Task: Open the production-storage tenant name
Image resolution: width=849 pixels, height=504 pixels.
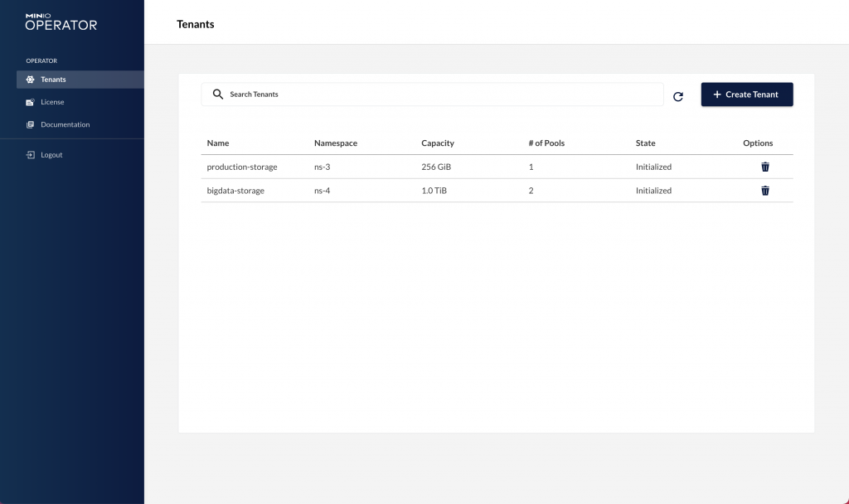Action: pos(242,167)
